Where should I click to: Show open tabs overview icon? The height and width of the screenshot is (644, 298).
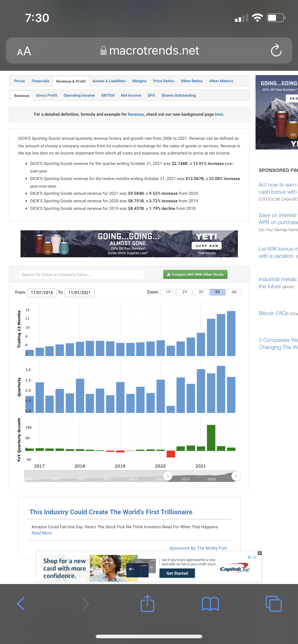pos(274,603)
